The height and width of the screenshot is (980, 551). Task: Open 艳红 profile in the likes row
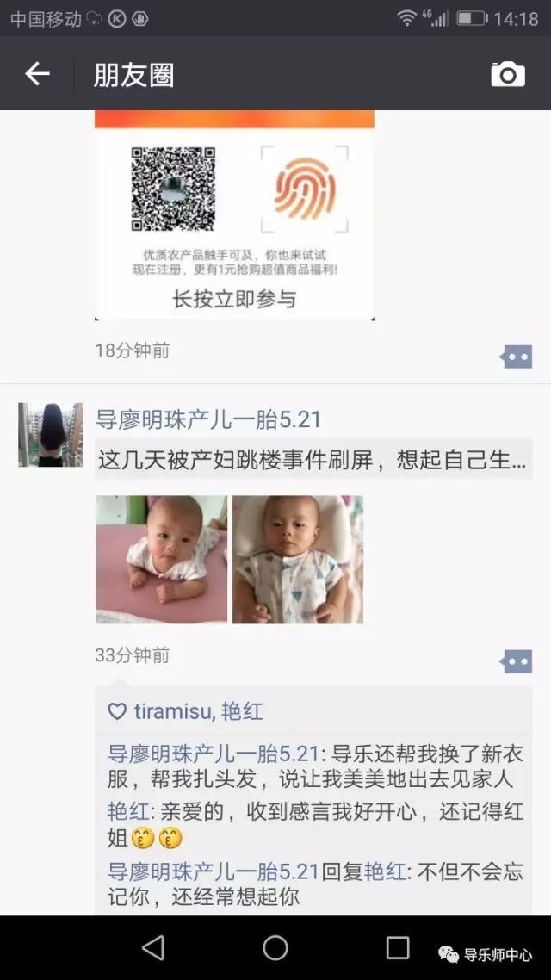click(x=243, y=711)
